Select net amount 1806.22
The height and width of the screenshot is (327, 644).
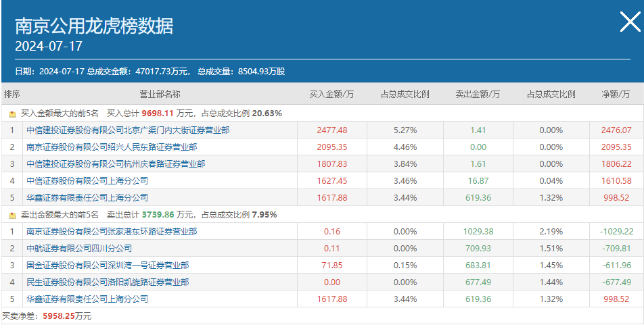(616, 163)
